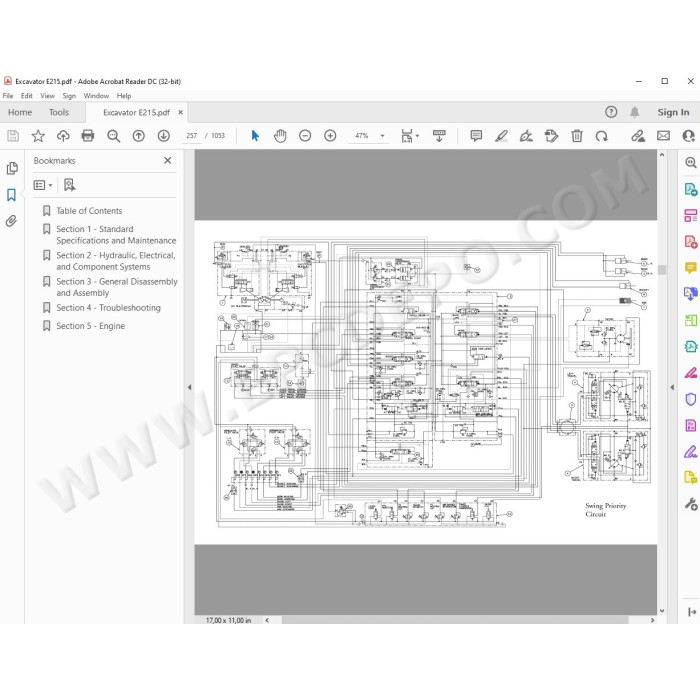Open Section 3 General Disassembly bookmark

[117, 287]
